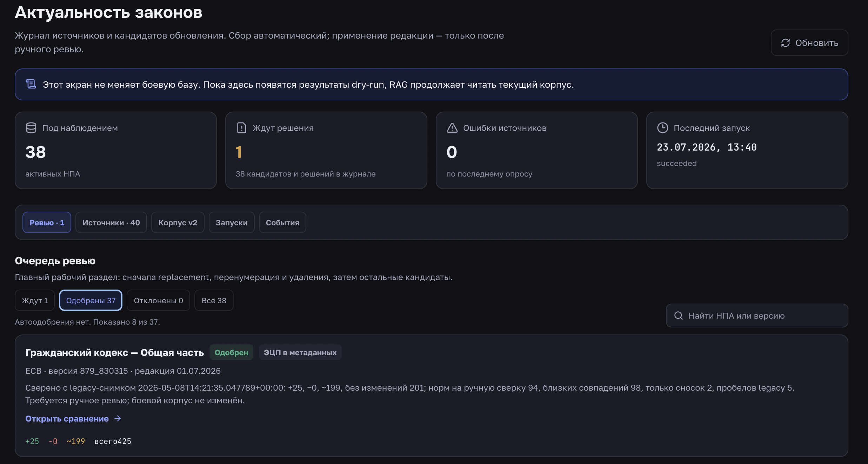The height and width of the screenshot is (464, 868).
Task: Switch to the Ревью · 1 tab
Action: 47,223
